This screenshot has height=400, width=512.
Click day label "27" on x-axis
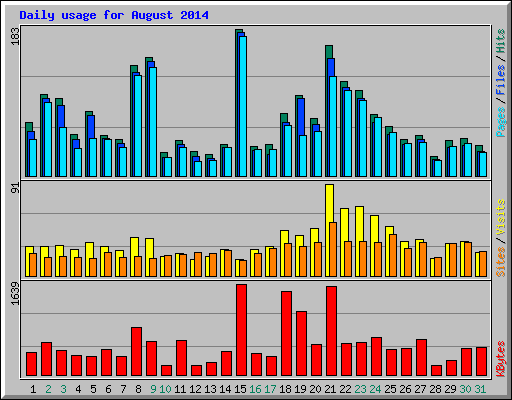(420, 389)
